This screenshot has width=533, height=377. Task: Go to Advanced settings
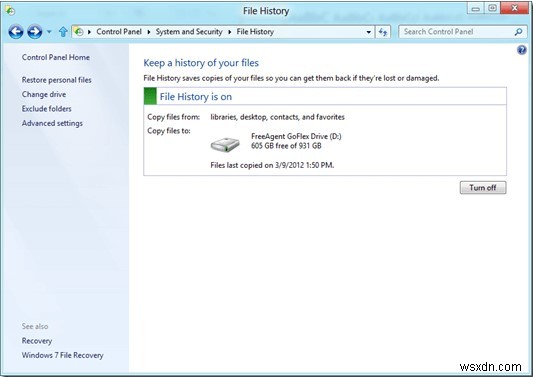52,123
